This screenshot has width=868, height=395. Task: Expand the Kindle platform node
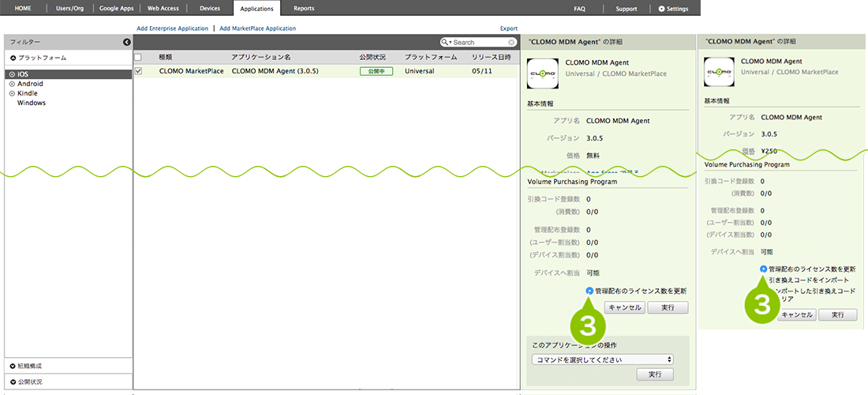[12, 93]
